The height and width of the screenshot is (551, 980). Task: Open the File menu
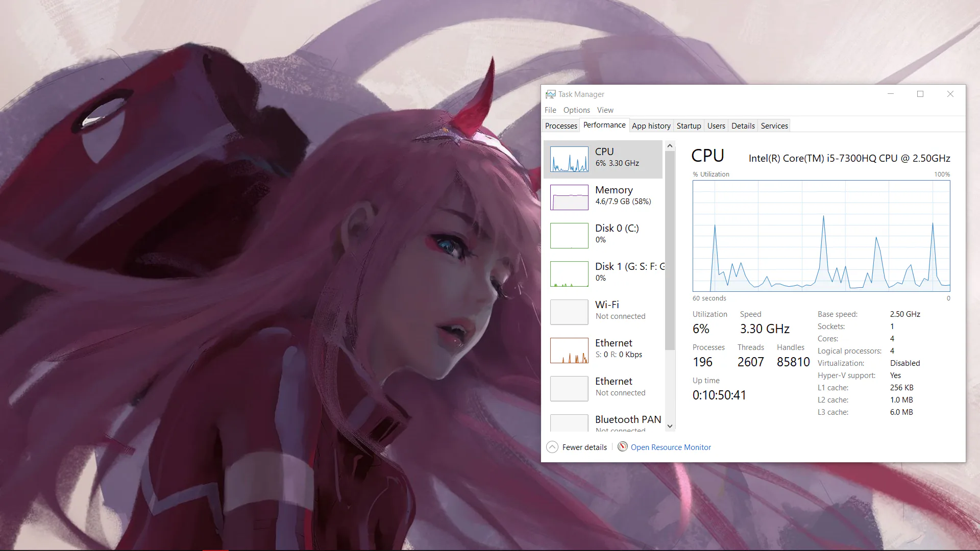550,110
